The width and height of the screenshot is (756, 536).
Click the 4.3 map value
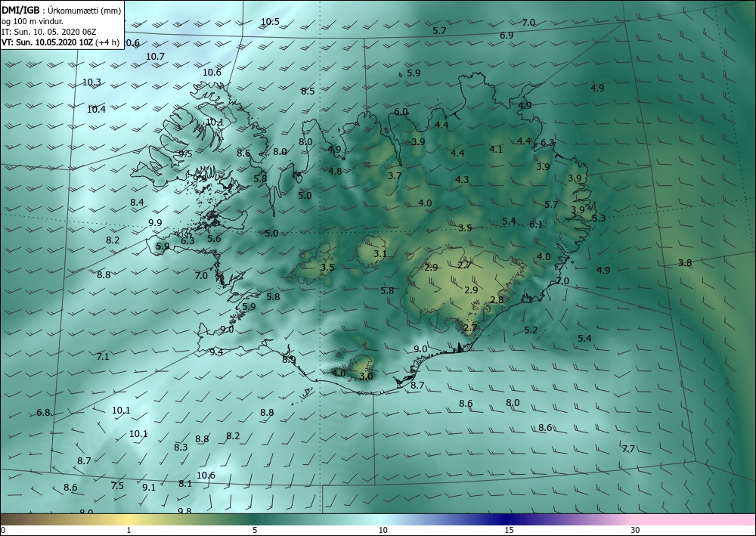(462, 180)
